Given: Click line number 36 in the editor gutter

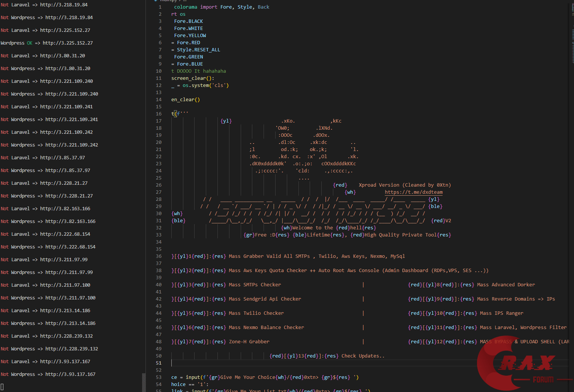Looking at the screenshot, I should 159,256.
